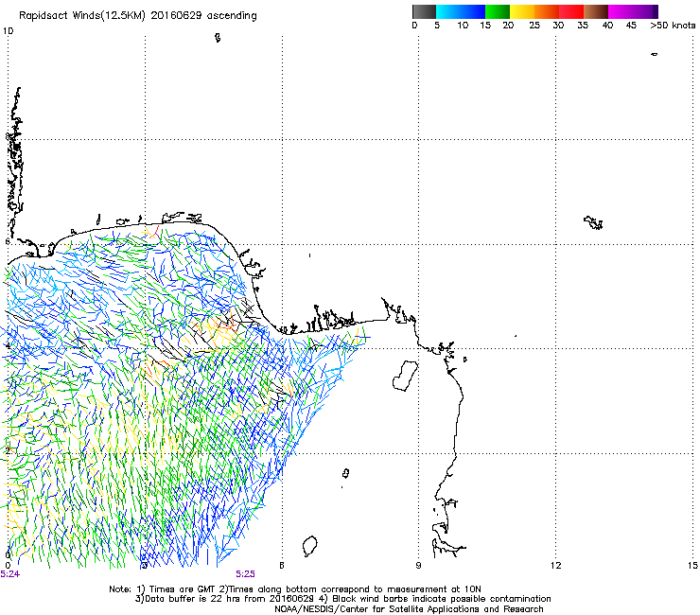
Task: Click the gray 0-5 knots legend swatch
Action: 424,11
